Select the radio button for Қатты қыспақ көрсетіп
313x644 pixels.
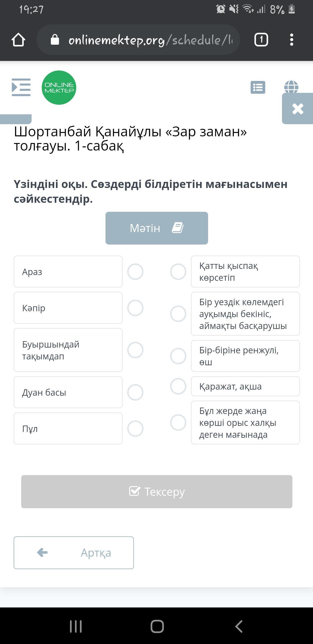[x=178, y=272]
